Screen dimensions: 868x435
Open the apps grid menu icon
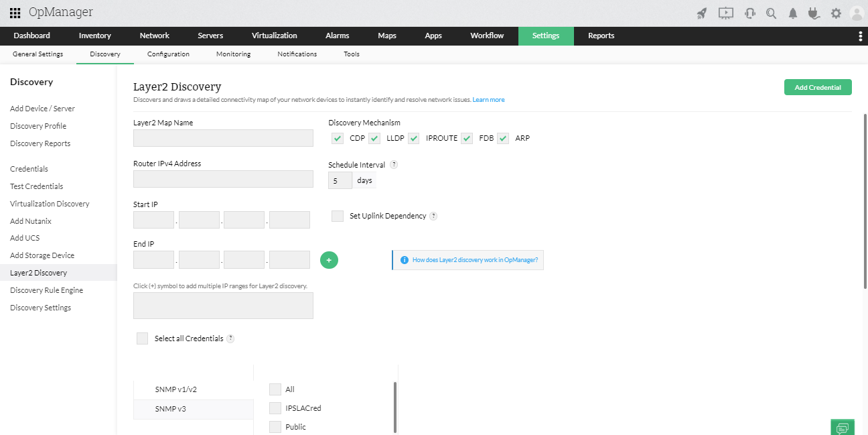[x=15, y=13]
